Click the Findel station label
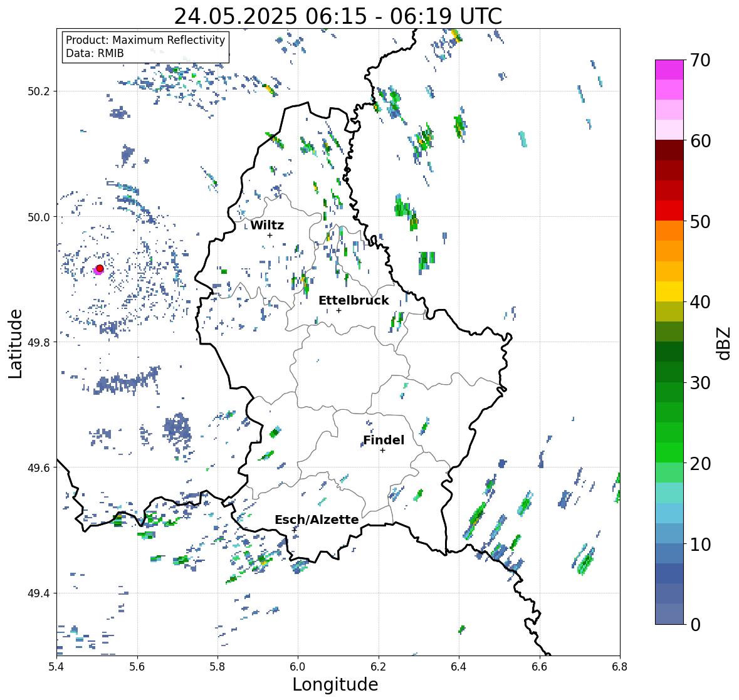Screen dimensions: 739x700 (384, 440)
